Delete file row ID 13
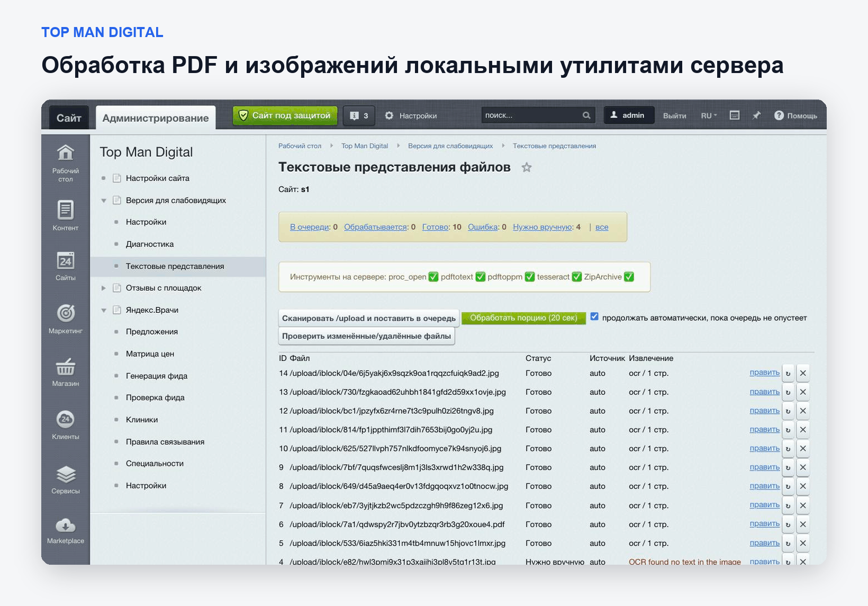The image size is (868, 606). pyautogui.click(x=803, y=392)
